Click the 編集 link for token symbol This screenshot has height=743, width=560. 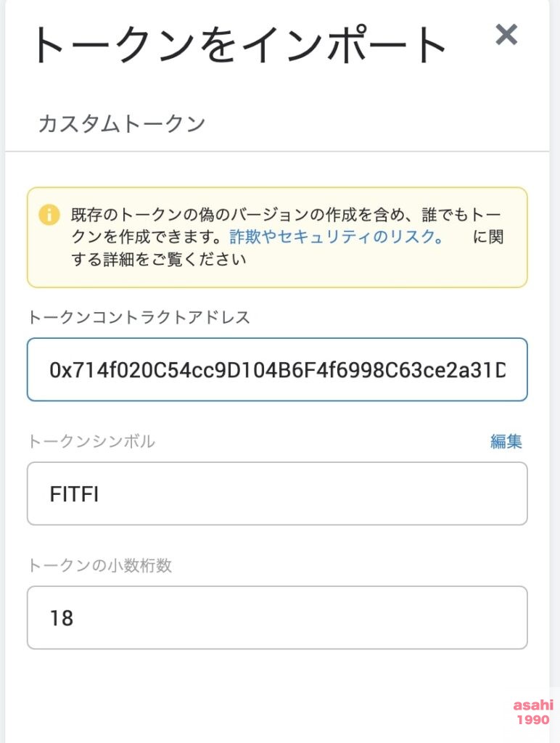[506, 441]
